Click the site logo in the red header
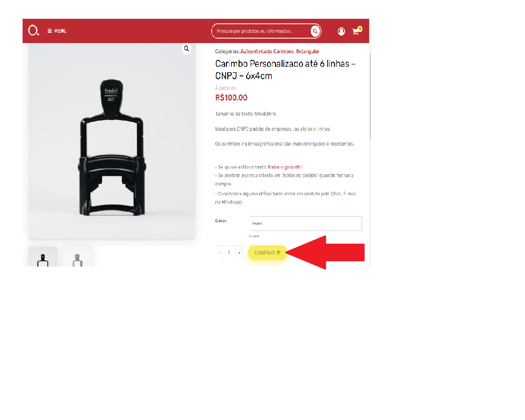 point(34,31)
